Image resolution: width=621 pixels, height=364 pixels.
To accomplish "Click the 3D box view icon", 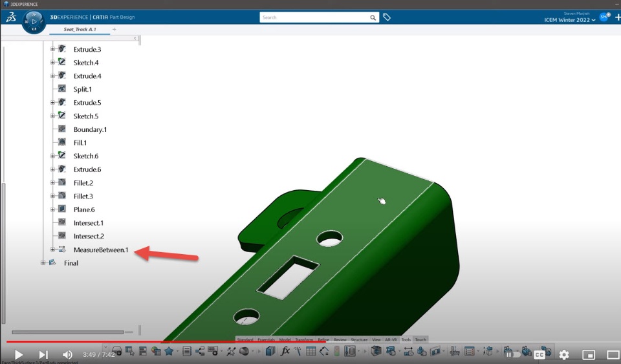I will click(376, 351).
